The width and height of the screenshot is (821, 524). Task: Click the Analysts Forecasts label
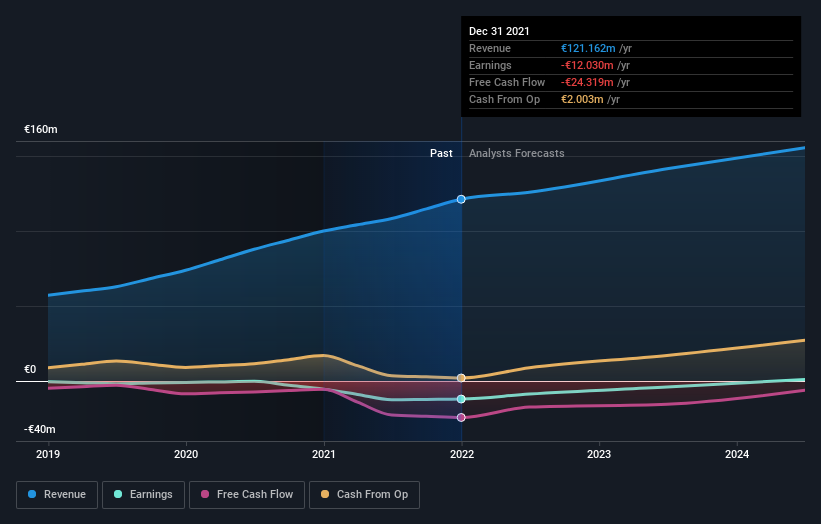(517, 153)
